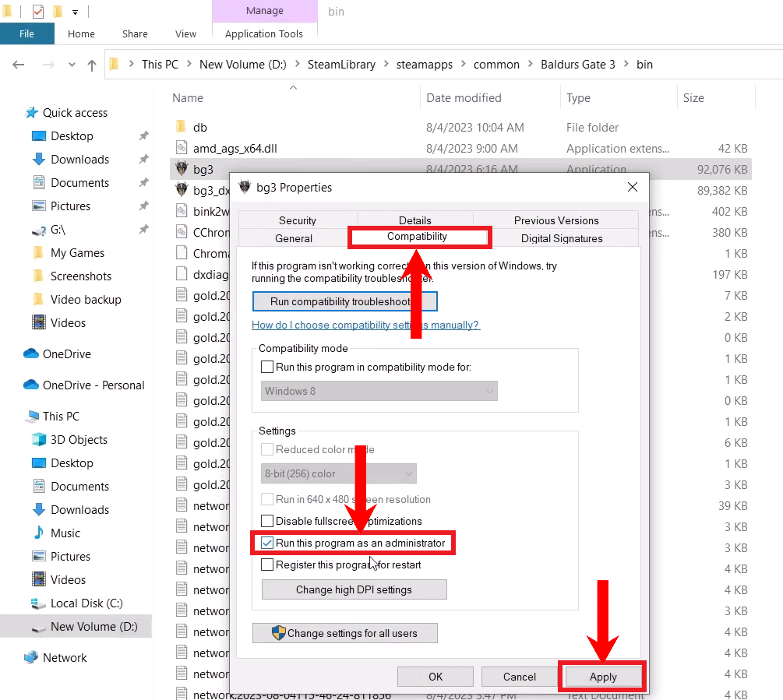Open the Music note icon
This screenshot has width=783, height=700.
click(x=39, y=533)
